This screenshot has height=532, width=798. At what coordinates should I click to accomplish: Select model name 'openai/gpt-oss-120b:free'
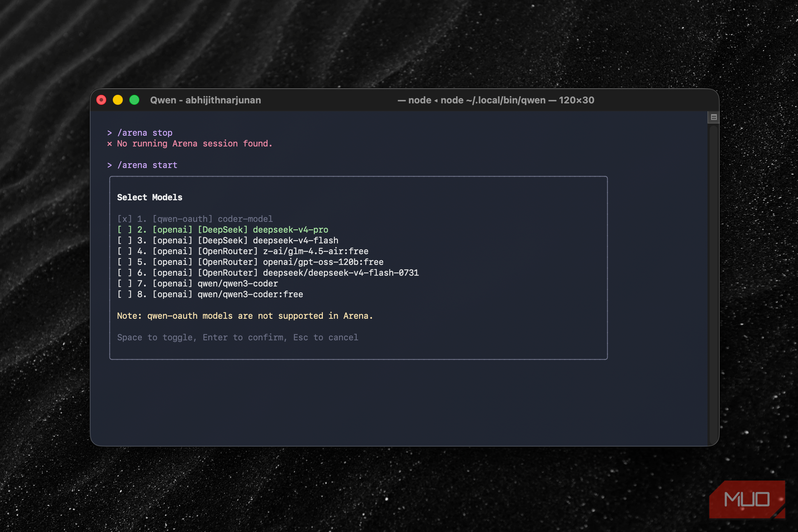(323, 262)
